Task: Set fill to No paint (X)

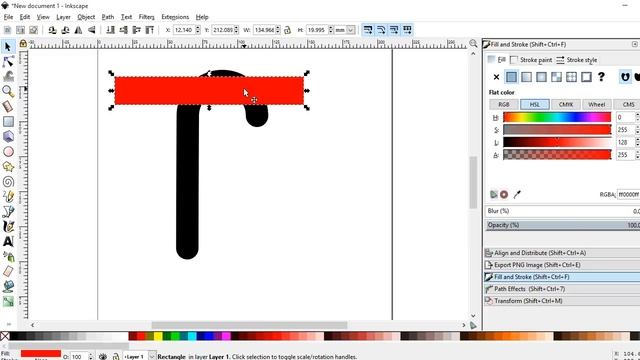Action: [496, 77]
